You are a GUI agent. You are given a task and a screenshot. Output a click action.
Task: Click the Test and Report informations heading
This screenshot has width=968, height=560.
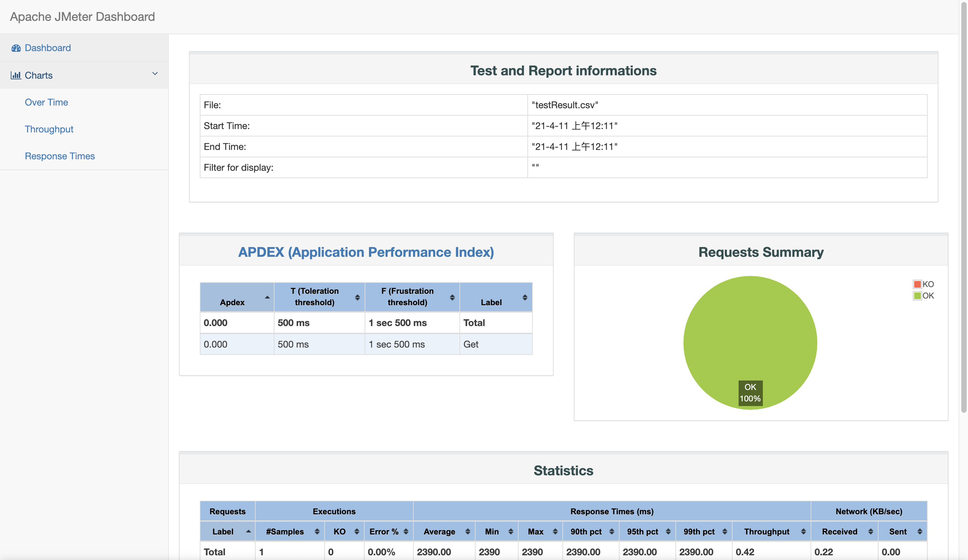pos(563,71)
